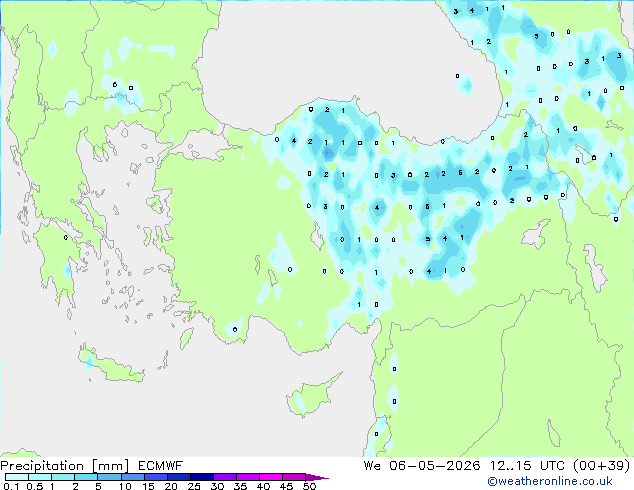Select the 20–25 mm legend color swatch
This screenshot has height=490, width=634.
(x=178, y=477)
